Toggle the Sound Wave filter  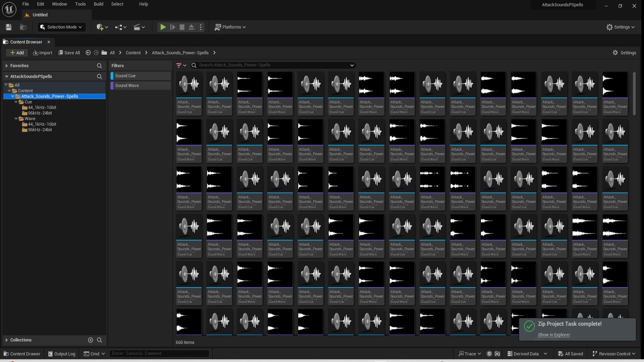point(140,85)
